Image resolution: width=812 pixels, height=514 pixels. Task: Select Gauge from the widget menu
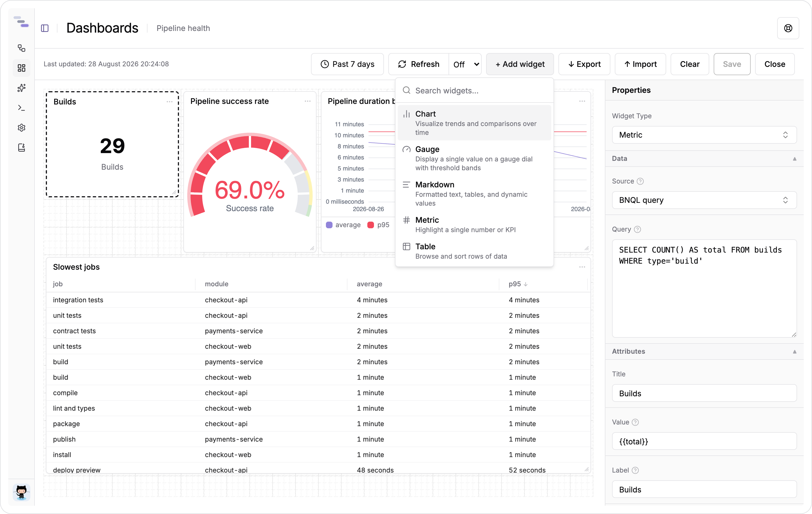click(x=474, y=158)
